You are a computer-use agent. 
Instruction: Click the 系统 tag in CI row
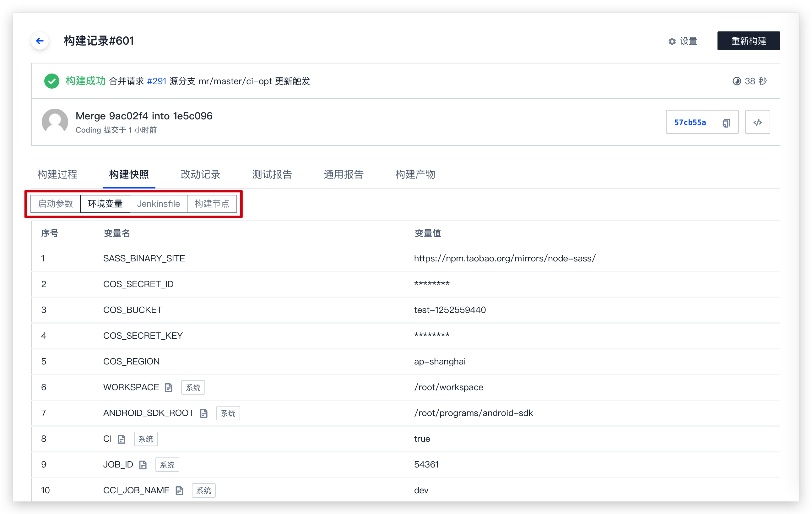click(x=146, y=439)
